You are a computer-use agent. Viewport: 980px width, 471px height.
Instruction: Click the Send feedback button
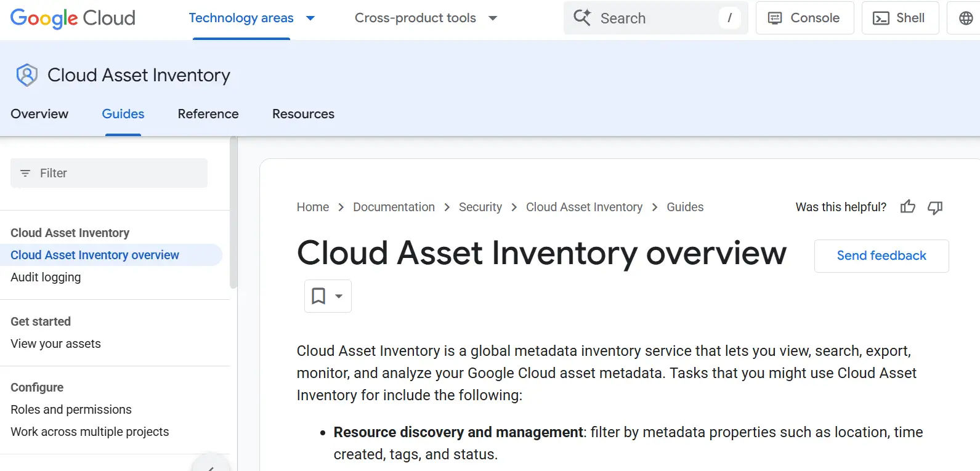point(881,256)
